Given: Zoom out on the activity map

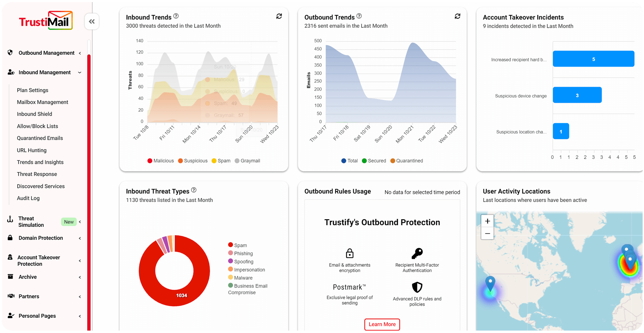Looking at the screenshot, I should [487, 233].
